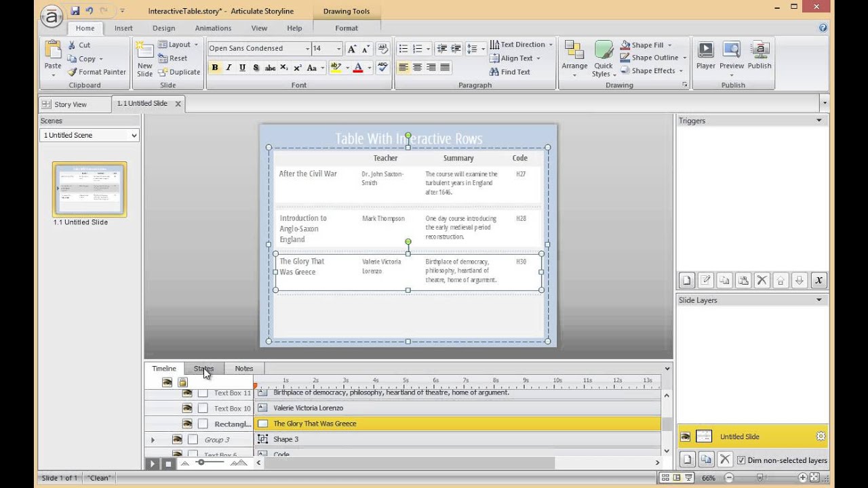Apply text shadow formatting

[x=256, y=68]
